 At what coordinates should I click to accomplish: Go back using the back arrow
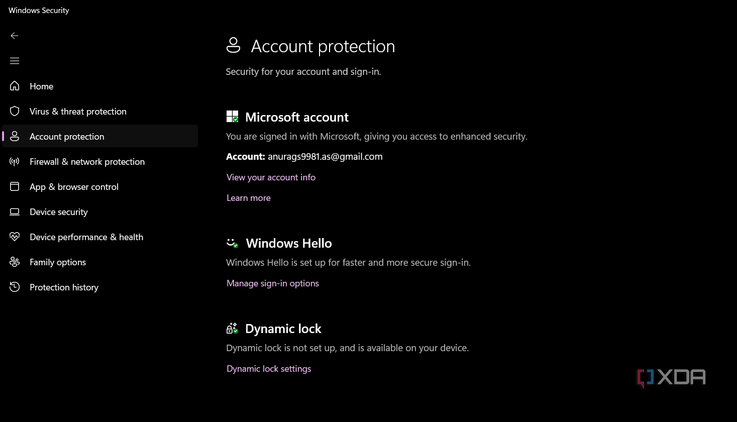pyautogui.click(x=15, y=36)
